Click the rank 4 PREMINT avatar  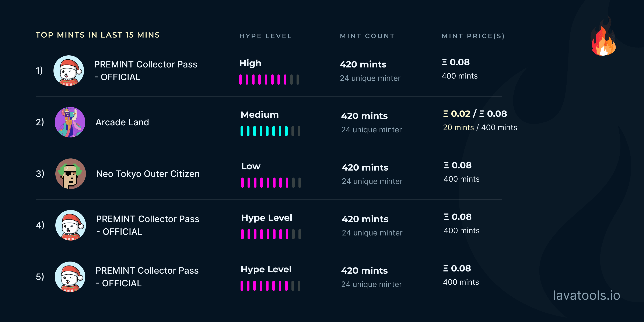(x=70, y=225)
